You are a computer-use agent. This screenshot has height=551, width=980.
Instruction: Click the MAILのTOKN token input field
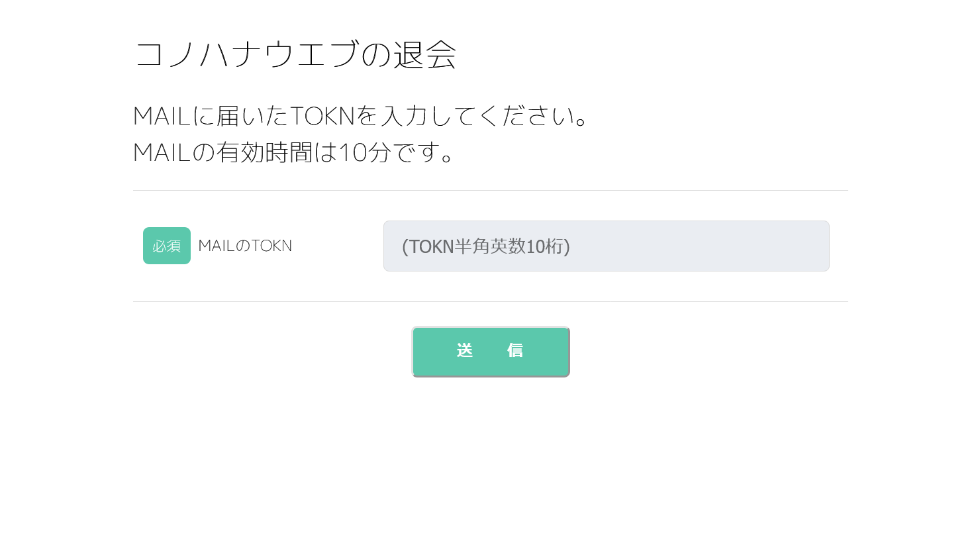pyautogui.click(x=606, y=246)
